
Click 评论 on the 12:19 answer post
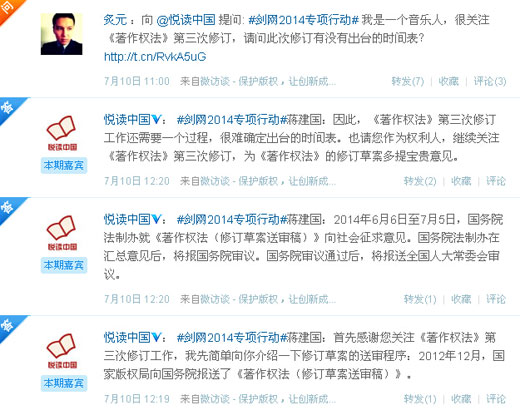(x=496, y=399)
